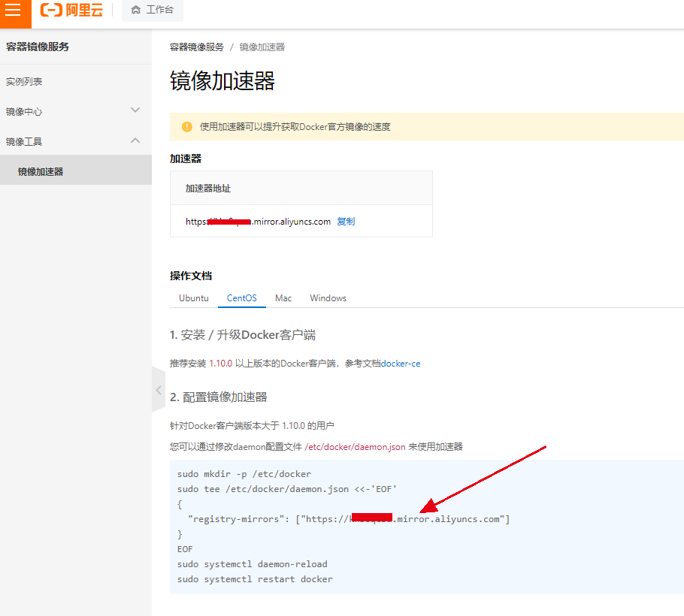The width and height of the screenshot is (684, 616).
Task: Click the 'sudo systemctl restart docker' command line
Action: pos(255,579)
